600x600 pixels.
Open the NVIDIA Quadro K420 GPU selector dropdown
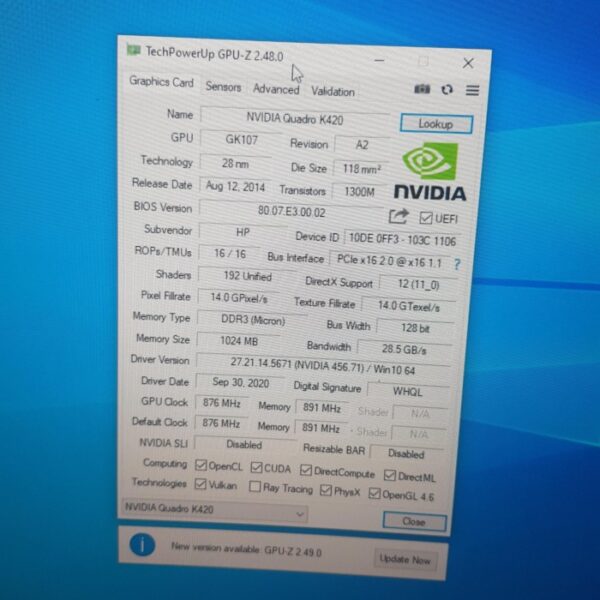point(215,510)
